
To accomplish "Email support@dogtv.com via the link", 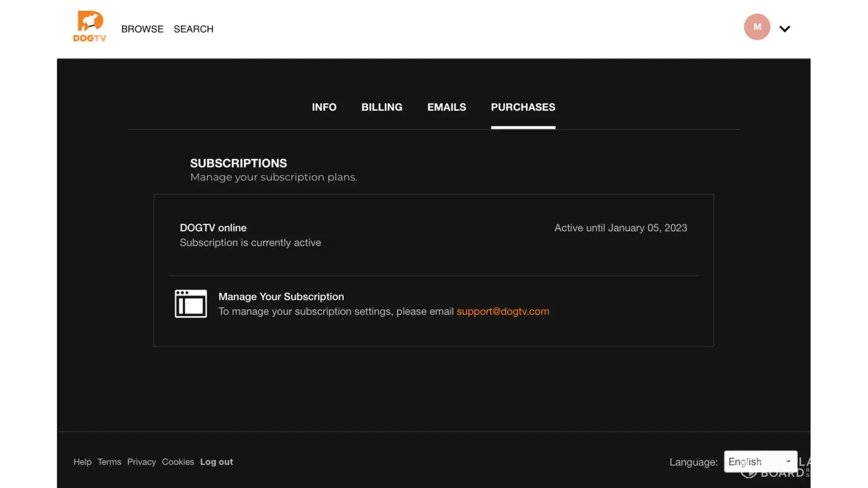I will (503, 311).
